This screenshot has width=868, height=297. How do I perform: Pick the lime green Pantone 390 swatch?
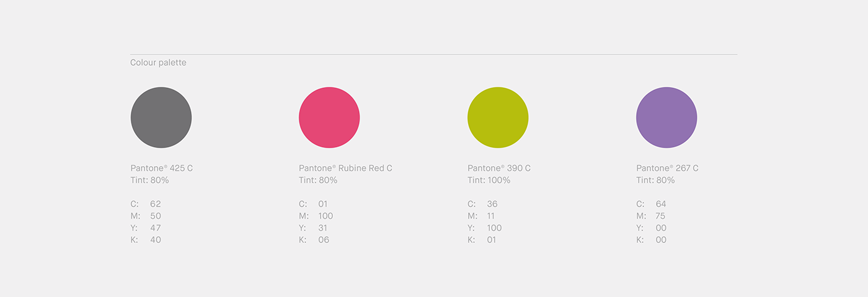pyautogui.click(x=498, y=117)
